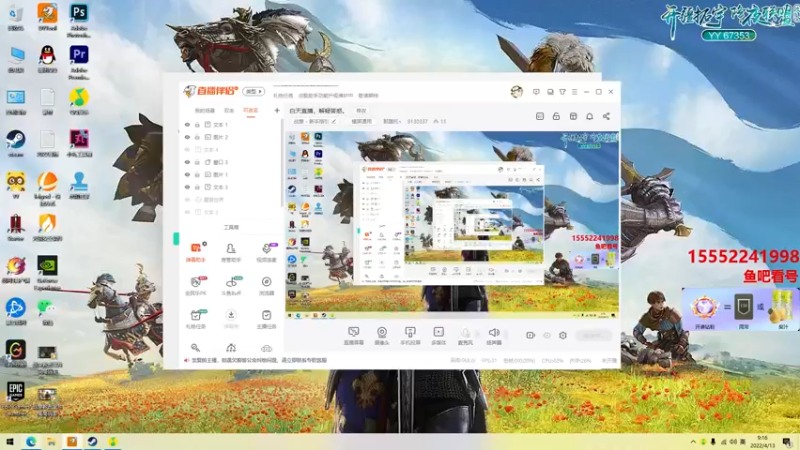Open the 类型 dropdown beside app logo
The image size is (800, 450).
point(254,91)
